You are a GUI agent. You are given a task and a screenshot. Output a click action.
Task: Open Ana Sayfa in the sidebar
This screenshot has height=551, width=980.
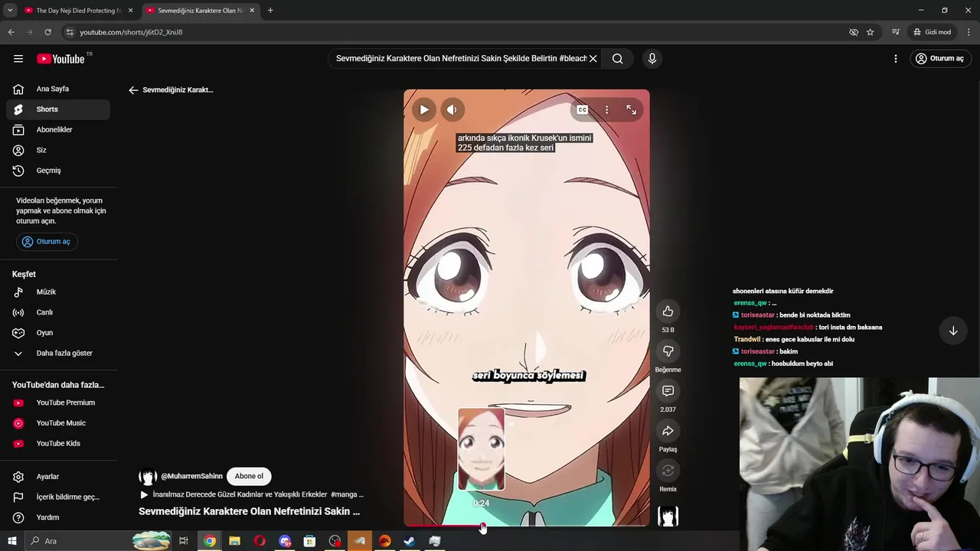coord(58,89)
